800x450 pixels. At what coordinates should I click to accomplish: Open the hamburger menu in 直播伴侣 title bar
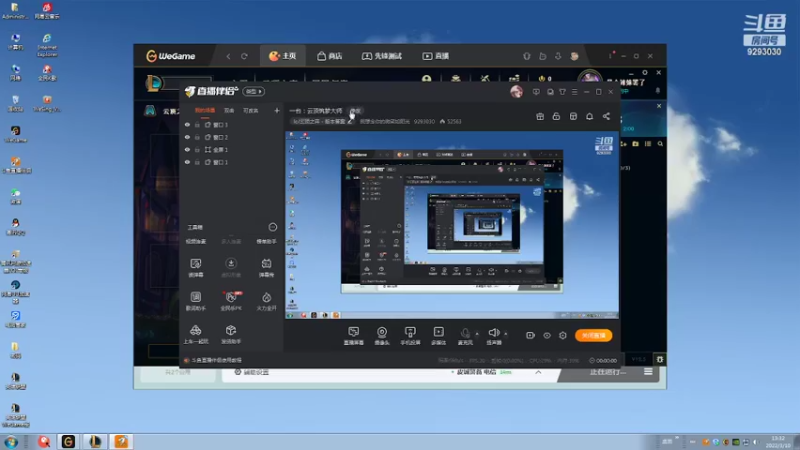574,92
